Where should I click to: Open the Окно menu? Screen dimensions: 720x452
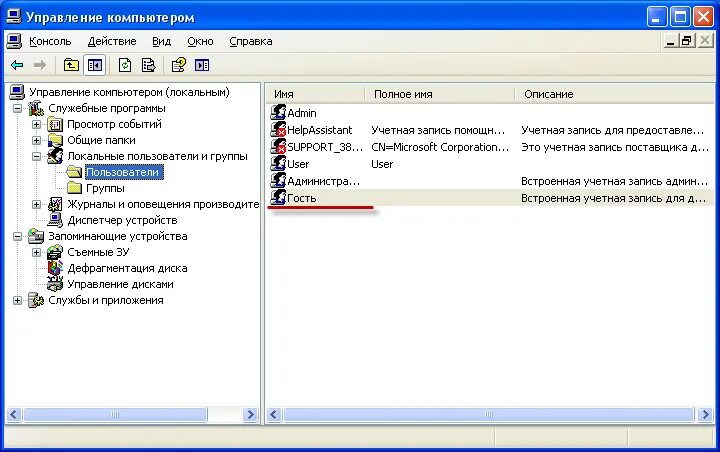point(200,41)
